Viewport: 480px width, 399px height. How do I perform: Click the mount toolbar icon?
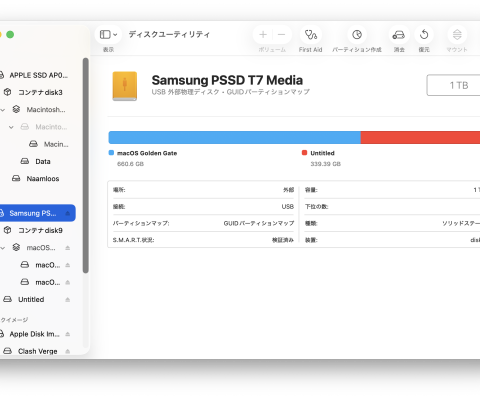point(457,34)
